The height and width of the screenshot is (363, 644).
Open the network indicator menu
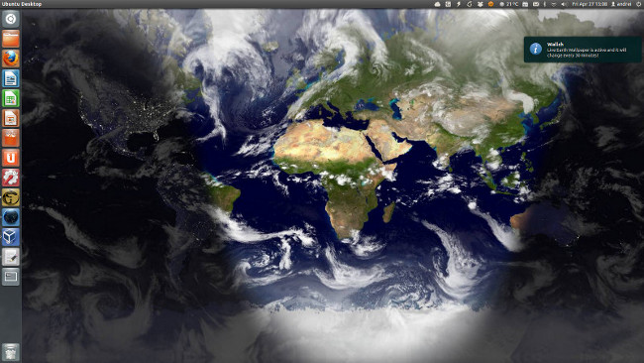(554, 4)
